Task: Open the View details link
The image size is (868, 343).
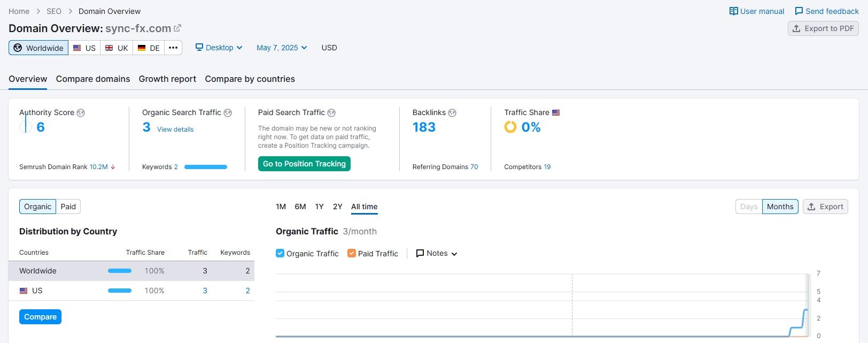Action: tap(175, 129)
